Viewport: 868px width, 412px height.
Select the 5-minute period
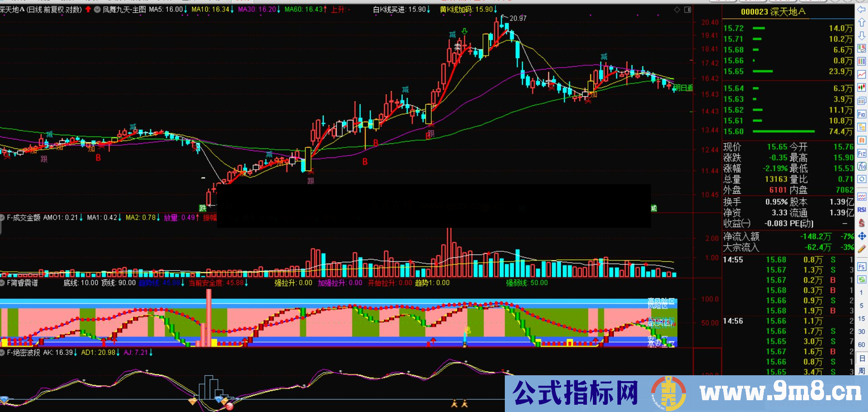tap(861, 305)
